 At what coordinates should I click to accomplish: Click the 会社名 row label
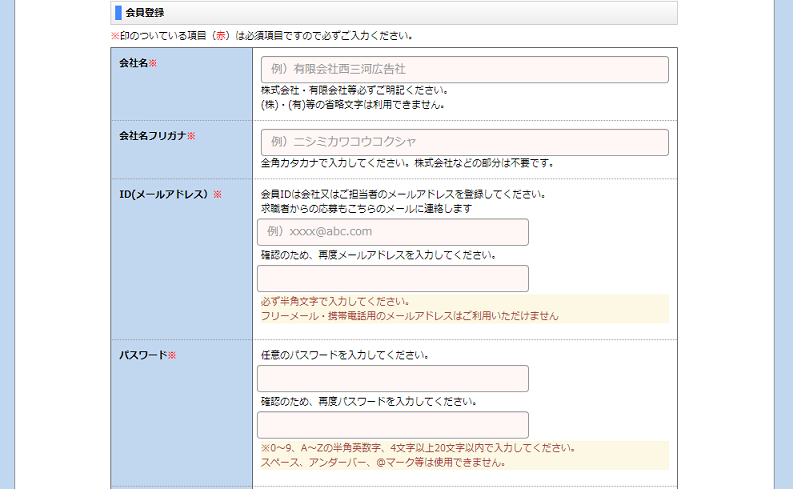tap(138, 63)
